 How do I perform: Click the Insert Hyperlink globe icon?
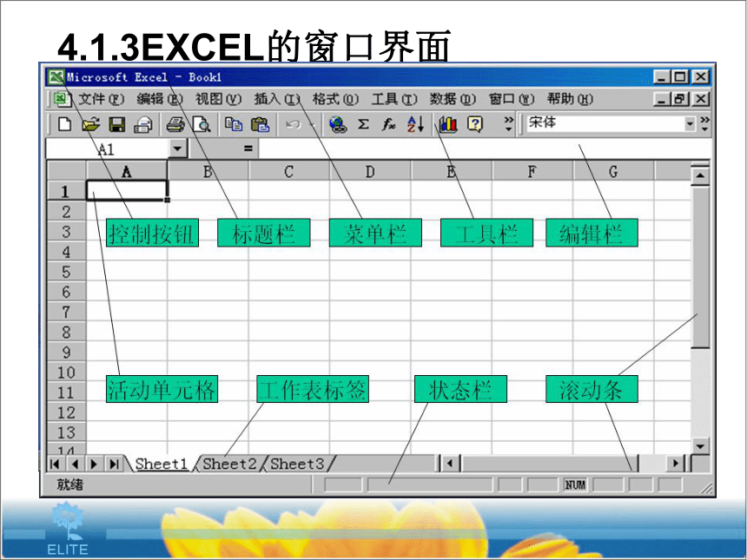coord(338,124)
